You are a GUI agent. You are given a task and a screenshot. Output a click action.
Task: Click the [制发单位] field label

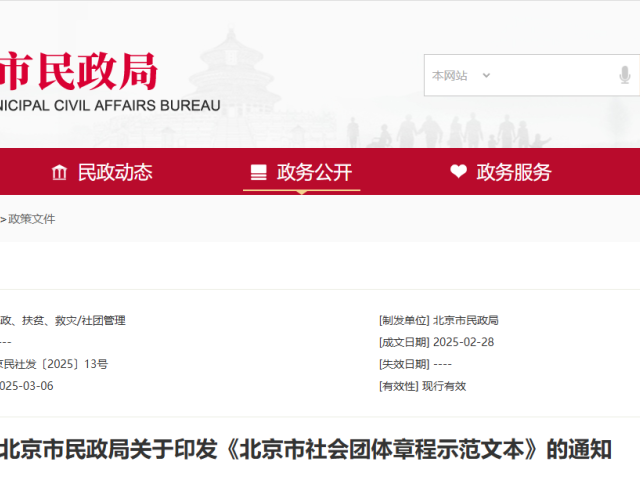404,321
